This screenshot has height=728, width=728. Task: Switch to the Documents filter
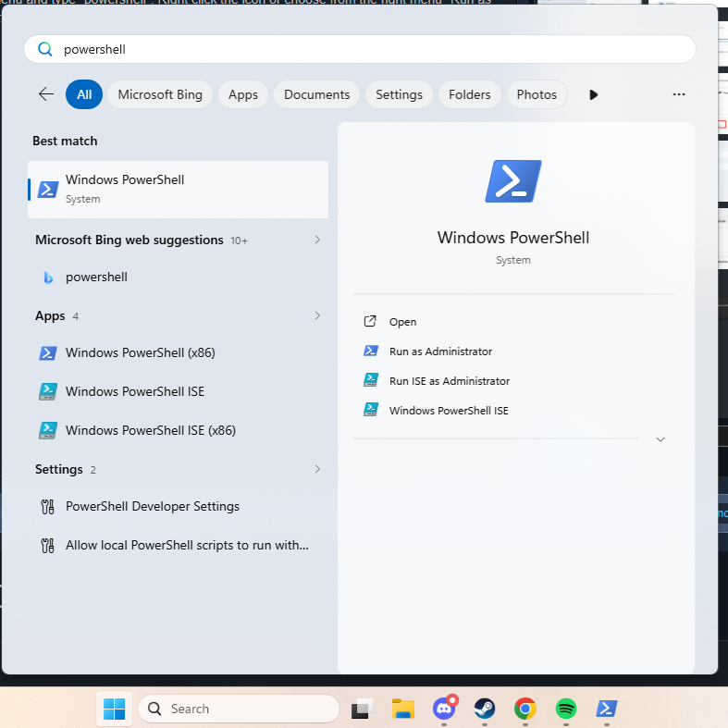316,94
